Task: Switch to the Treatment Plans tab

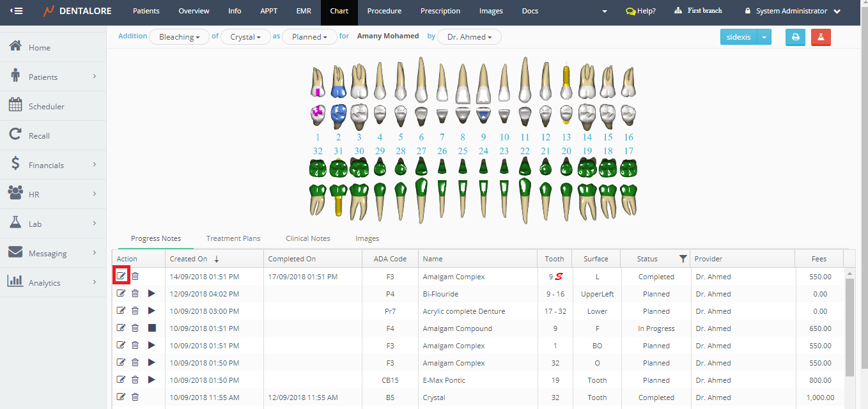Action: coord(233,238)
